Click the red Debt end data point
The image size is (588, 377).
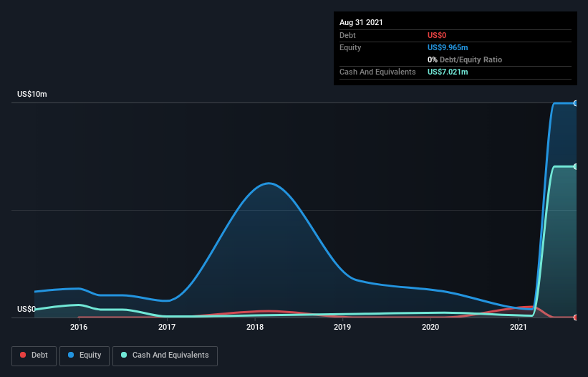[x=576, y=318]
